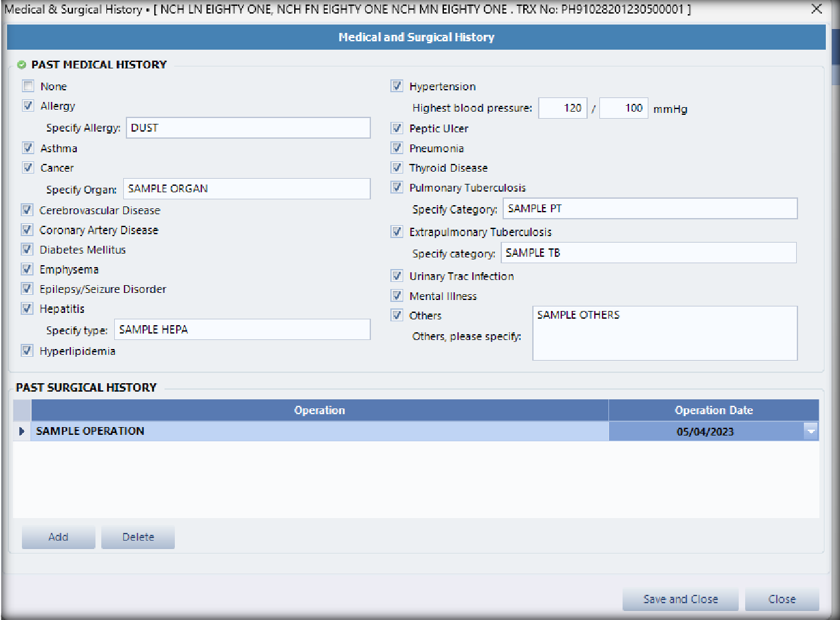Open the Operation Date dropdown arrow
Image resolution: width=840 pixels, height=620 pixels.
click(x=811, y=431)
